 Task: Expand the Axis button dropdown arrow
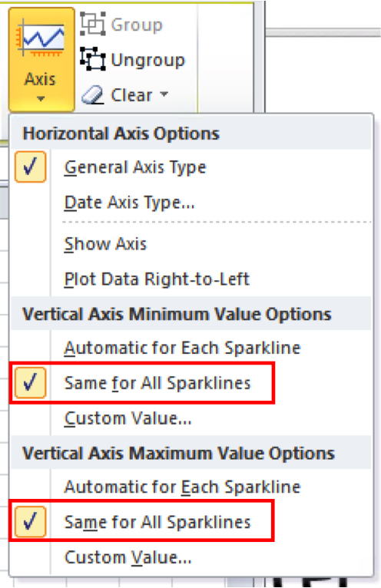coord(41,99)
